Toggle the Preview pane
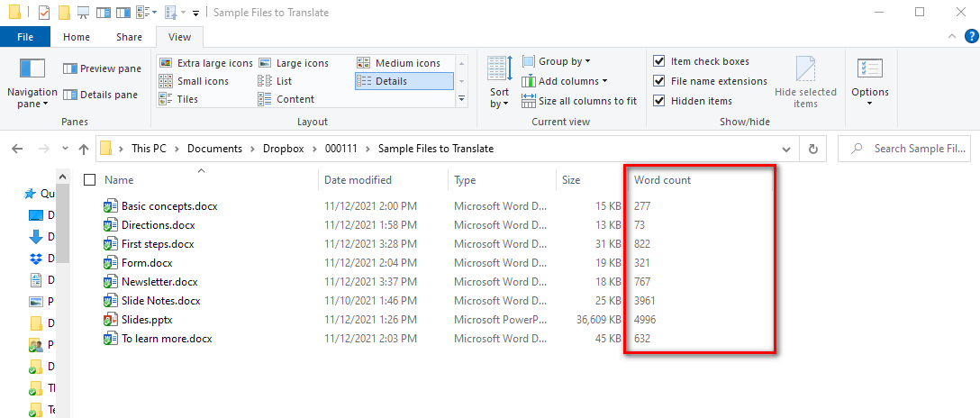The height and width of the screenshot is (418, 980). coord(102,68)
